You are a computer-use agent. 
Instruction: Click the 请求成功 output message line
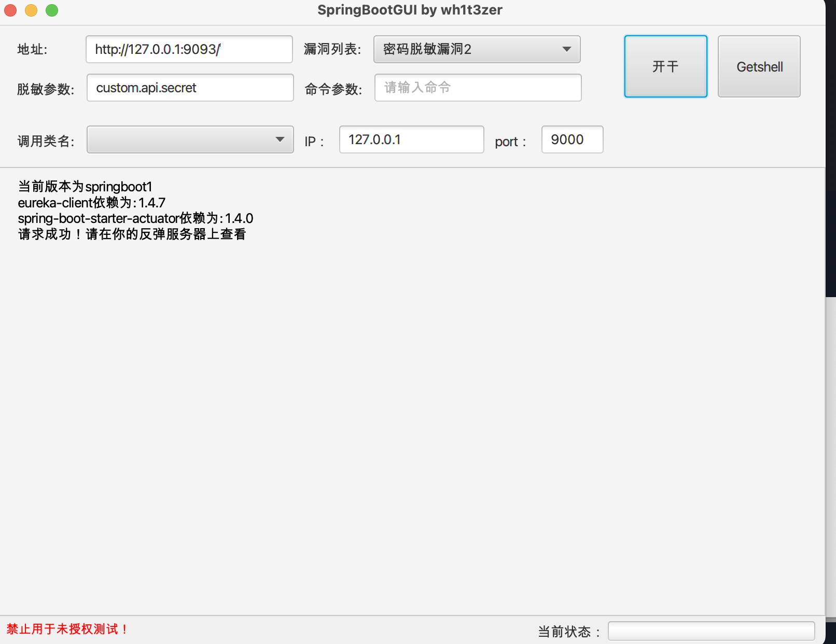(132, 234)
